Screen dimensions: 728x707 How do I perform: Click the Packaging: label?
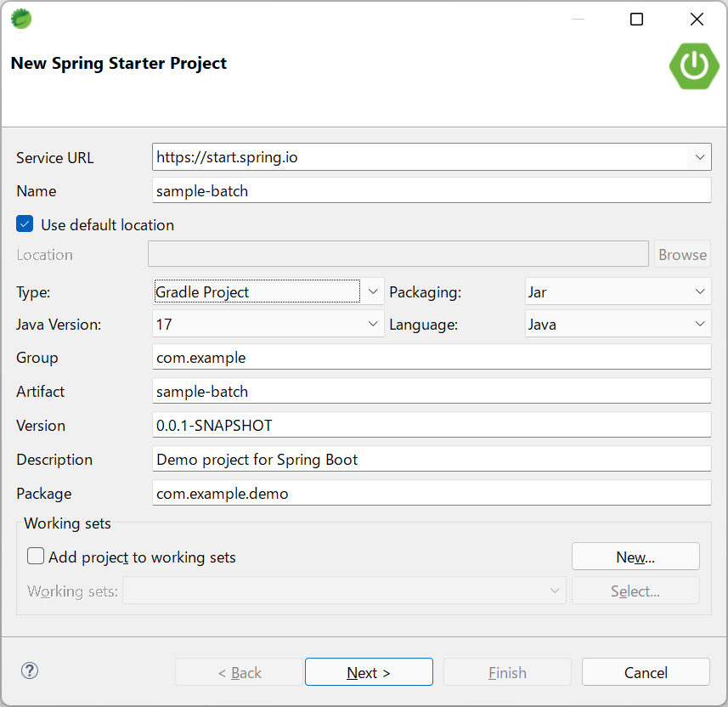click(x=426, y=292)
